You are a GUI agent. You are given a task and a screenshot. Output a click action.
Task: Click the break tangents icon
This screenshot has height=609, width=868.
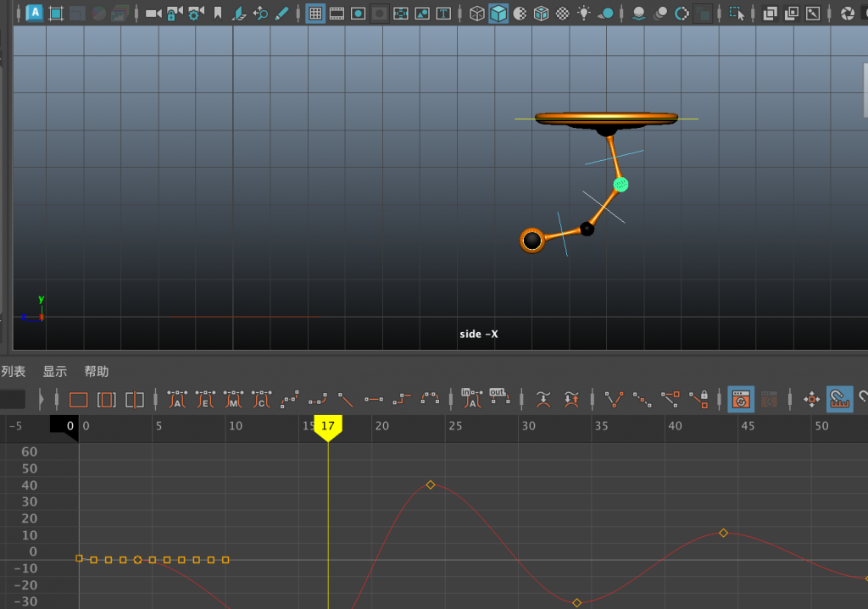(x=615, y=399)
